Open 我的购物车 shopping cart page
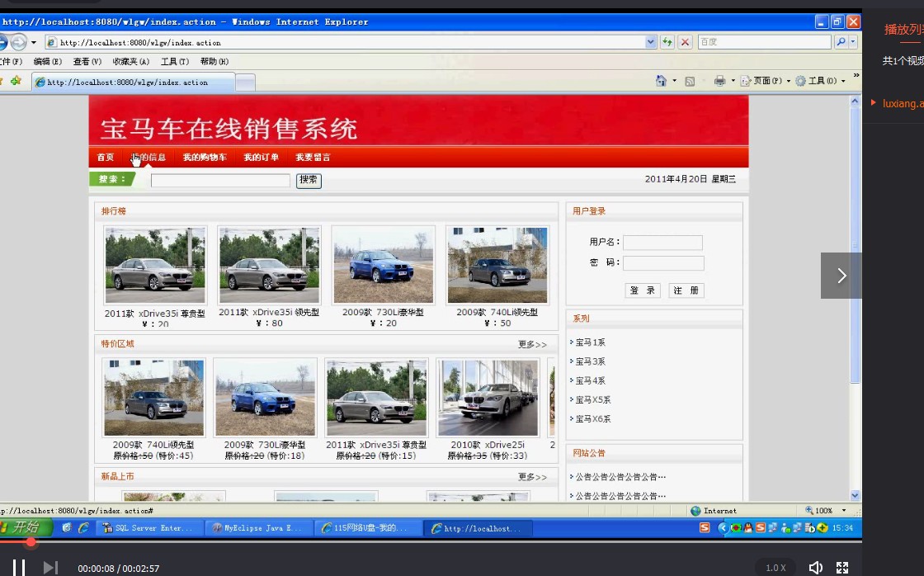The image size is (924, 576). pos(205,158)
